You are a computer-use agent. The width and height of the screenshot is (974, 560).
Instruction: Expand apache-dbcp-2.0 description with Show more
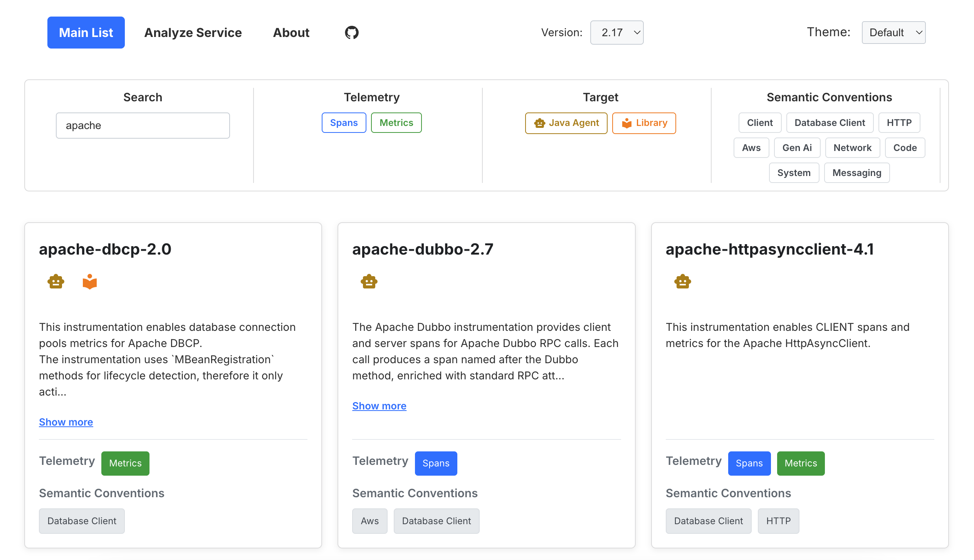[x=66, y=422]
